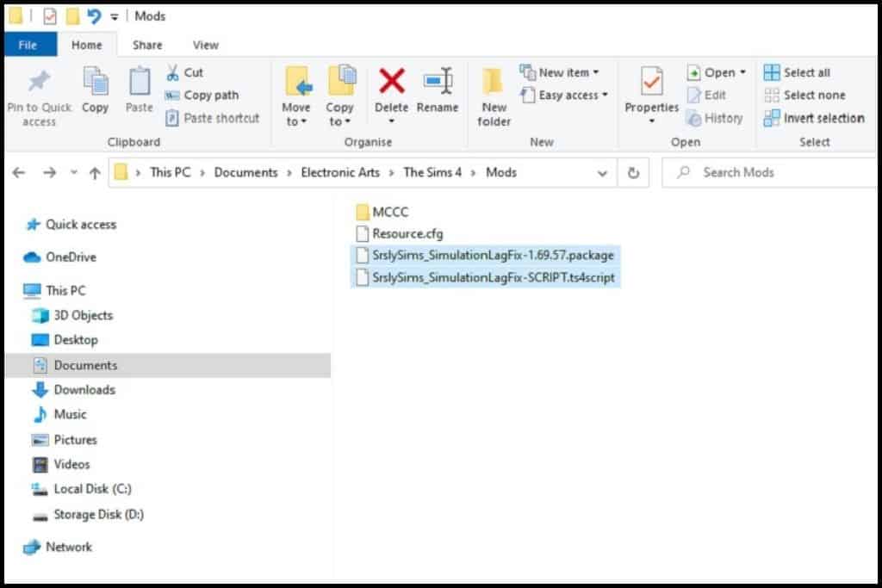Open Quick access in navigation pane
Screen dimensions: 882x588
point(71,225)
